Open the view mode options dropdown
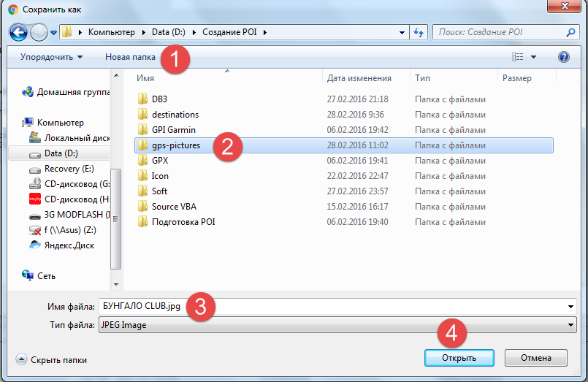This screenshot has width=588, height=382. pos(533,57)
